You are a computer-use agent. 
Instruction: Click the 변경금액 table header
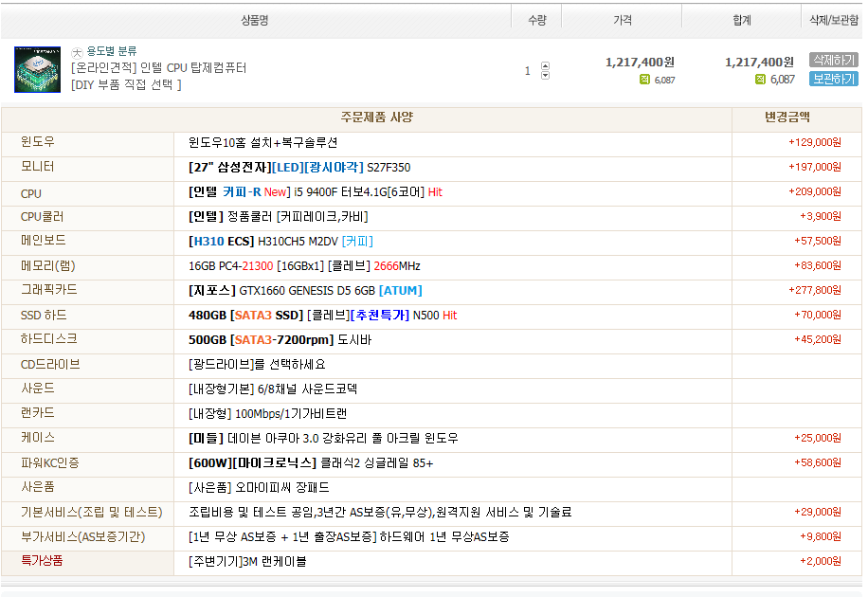tap(787, 118)
